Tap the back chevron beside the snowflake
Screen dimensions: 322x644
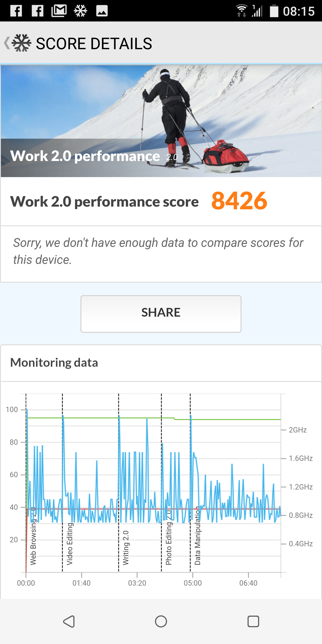click(x=6, y=43)
